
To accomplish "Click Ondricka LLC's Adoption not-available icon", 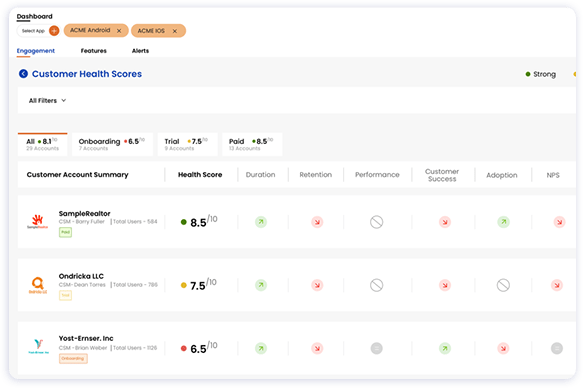I will [503, 285].
